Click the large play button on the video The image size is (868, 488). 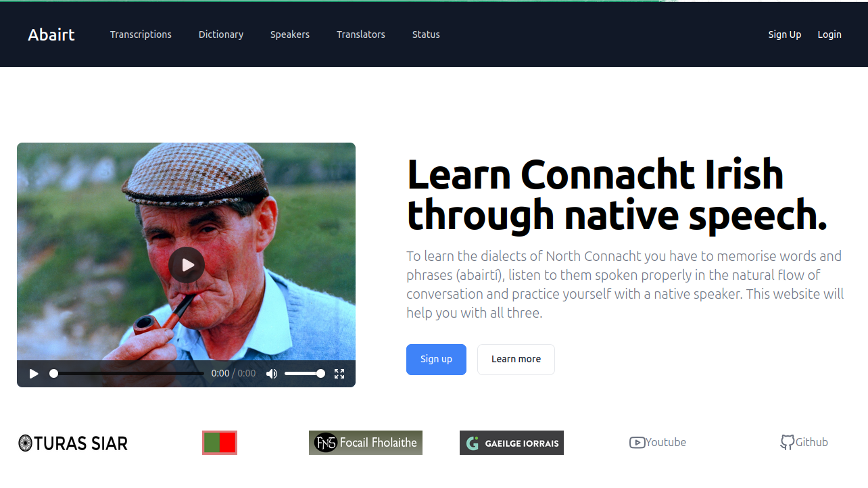(187, 265)
